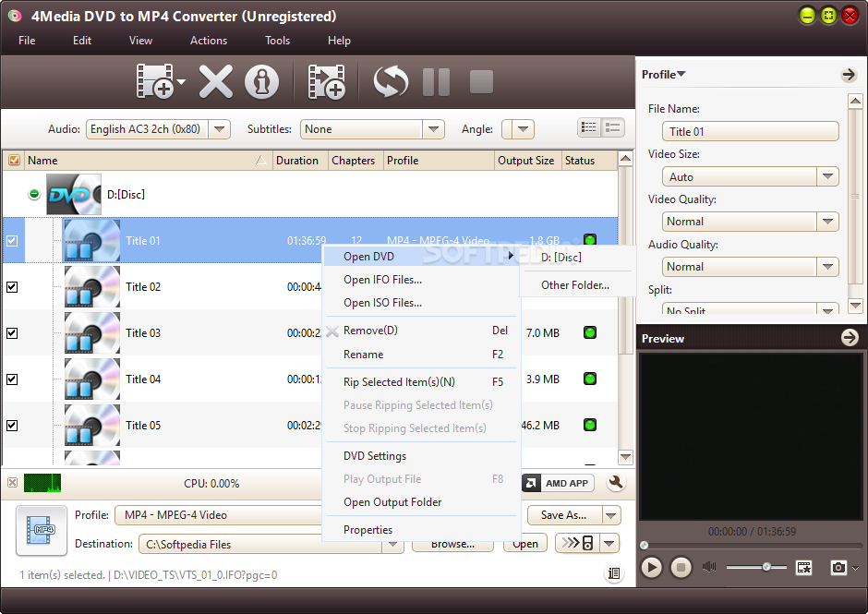Toggle the select-all checkbox in list header
The width and height of the screenshot is (868, 614).
click(x=15, y=161)
